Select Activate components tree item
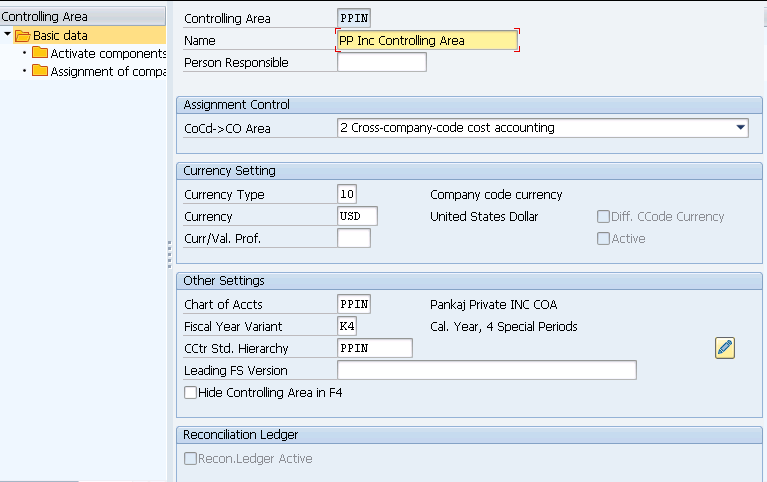This screenshot has height=482, width=767. pos(108,53)
